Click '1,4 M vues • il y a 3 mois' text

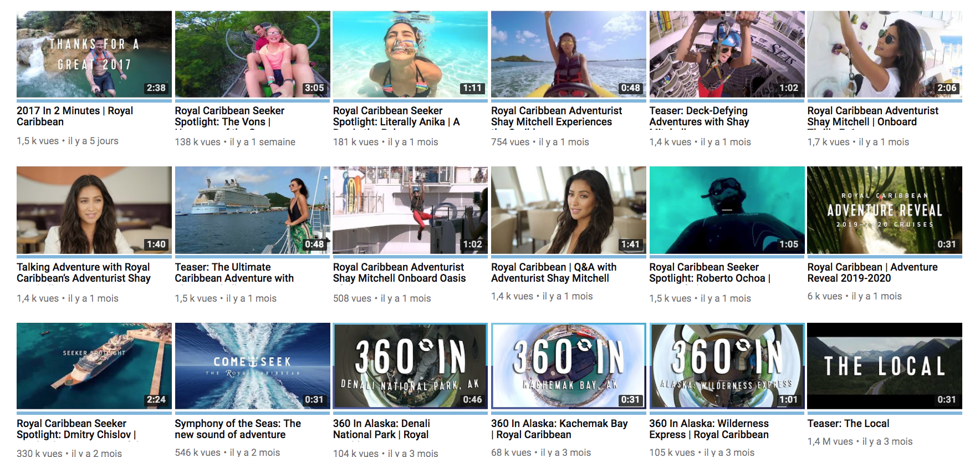(860, 441)
